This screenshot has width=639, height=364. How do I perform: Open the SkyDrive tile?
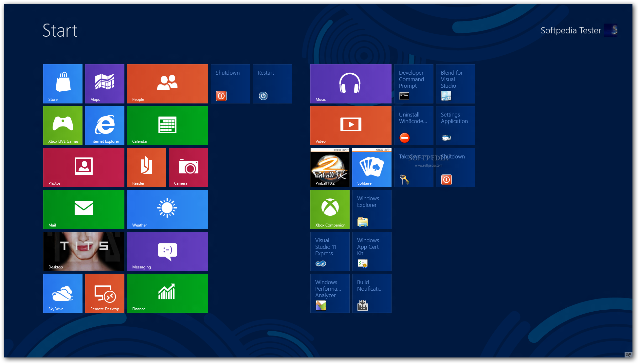(x=63, y=293)
